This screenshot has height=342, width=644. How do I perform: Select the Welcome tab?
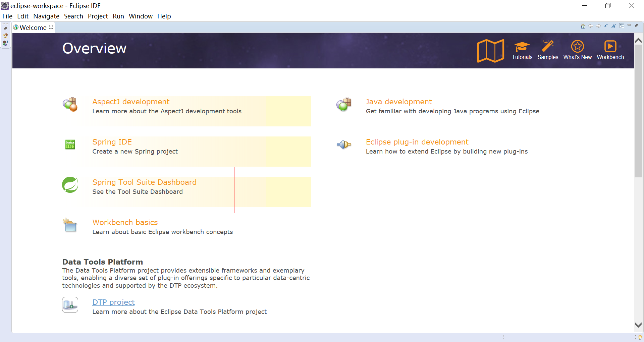(33, 27)
